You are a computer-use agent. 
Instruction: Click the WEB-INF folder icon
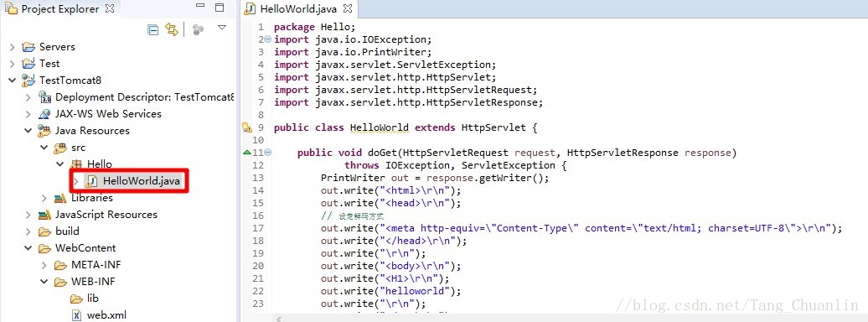coord(60,282)
